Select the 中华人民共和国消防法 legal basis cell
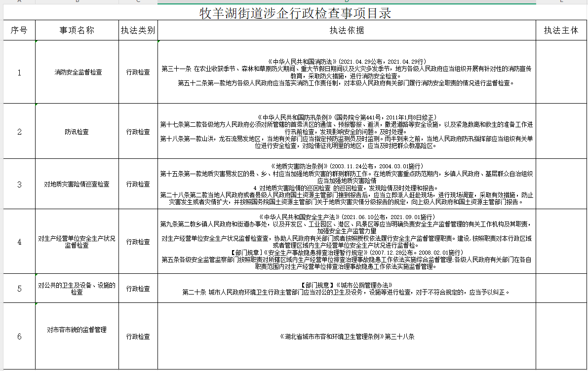Screen dimensions: 588x371 tap(346, 72)
